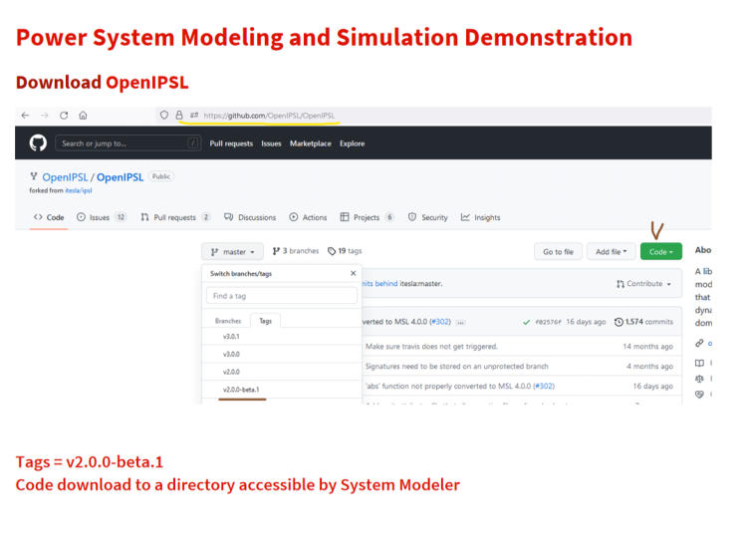Open the #302 link in latest commit header
This screenshot has width=747, height=560.
[440, 322]
